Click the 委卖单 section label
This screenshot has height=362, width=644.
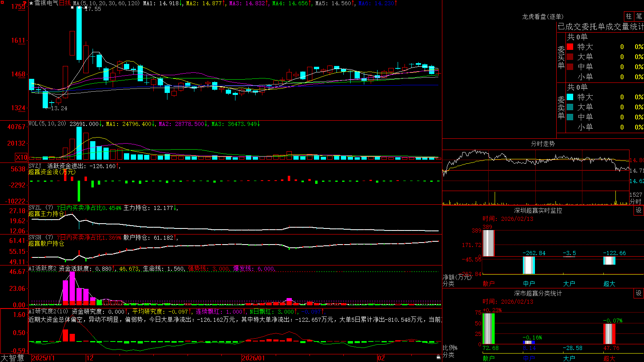[x=561, y=107]
